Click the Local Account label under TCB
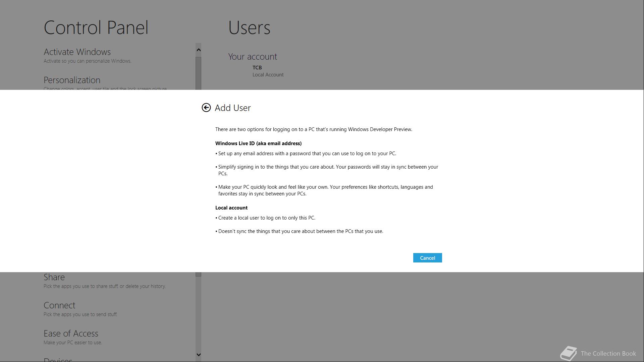 pos(268,75)
